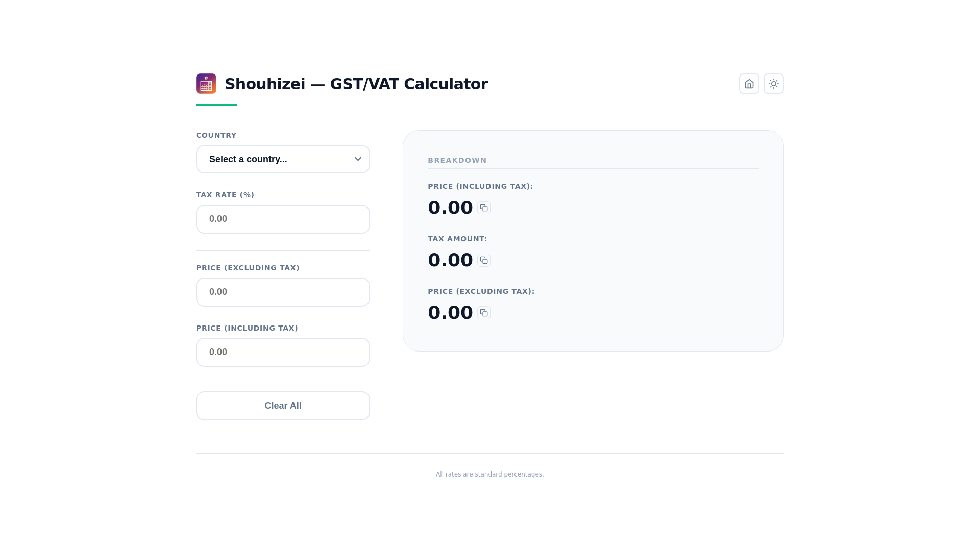Click the Country field label
Viewport: 980px width, 551px height.
click(x=216, y=135)
